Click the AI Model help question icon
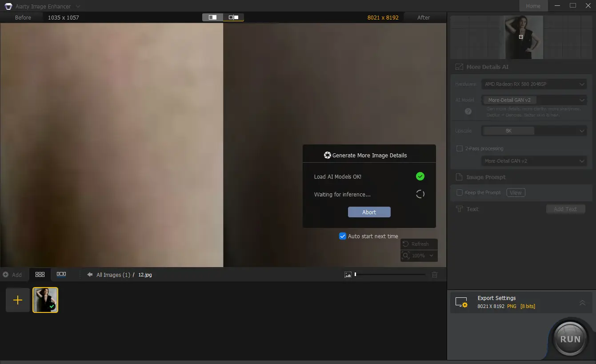 [468, 111]
